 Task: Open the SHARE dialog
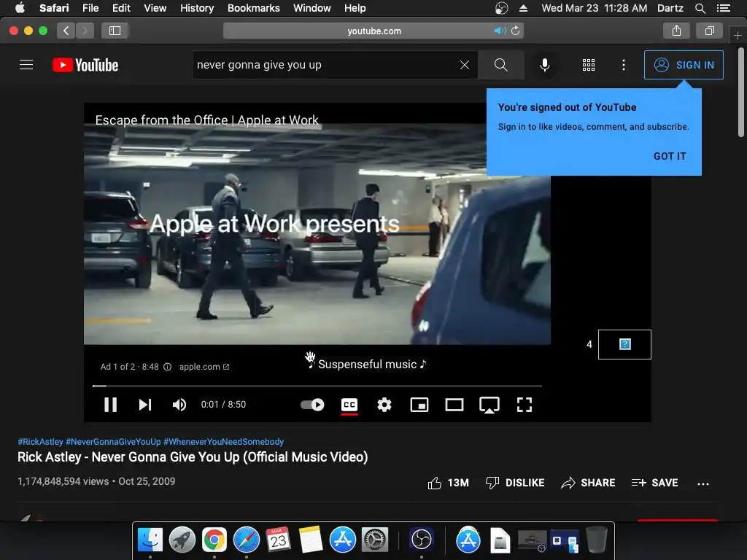[588, 483]
